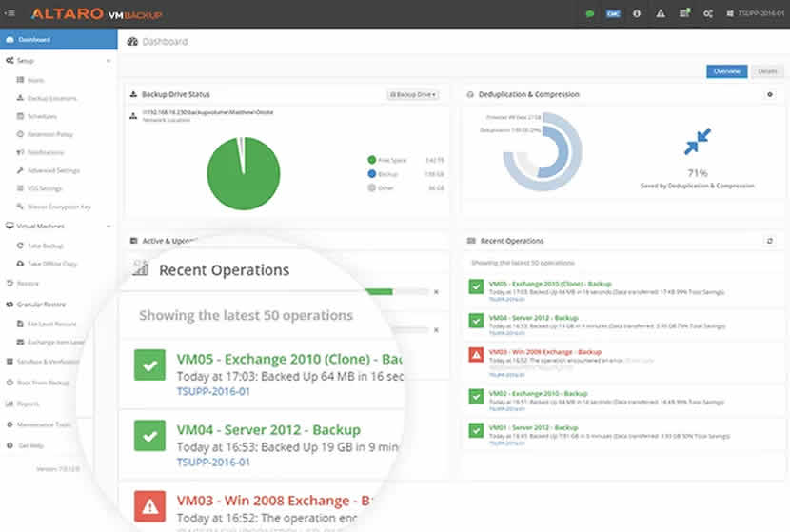Switch to the Details view
790x532 pixels.
pos(767,71)
